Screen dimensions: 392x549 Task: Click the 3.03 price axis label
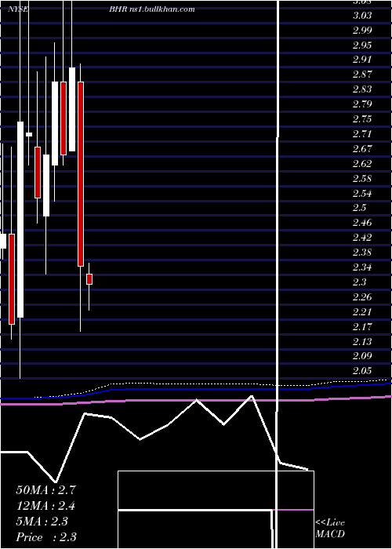(362, 16)
